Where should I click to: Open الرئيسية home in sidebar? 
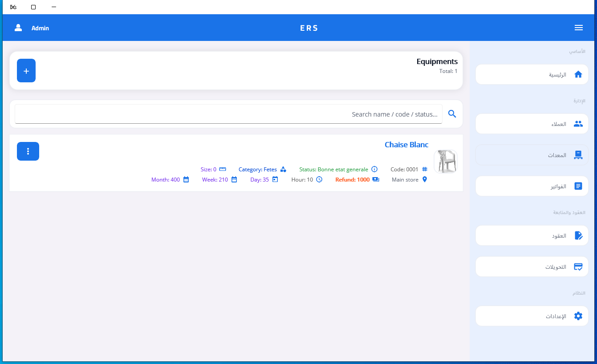click(x=532, y=74)
